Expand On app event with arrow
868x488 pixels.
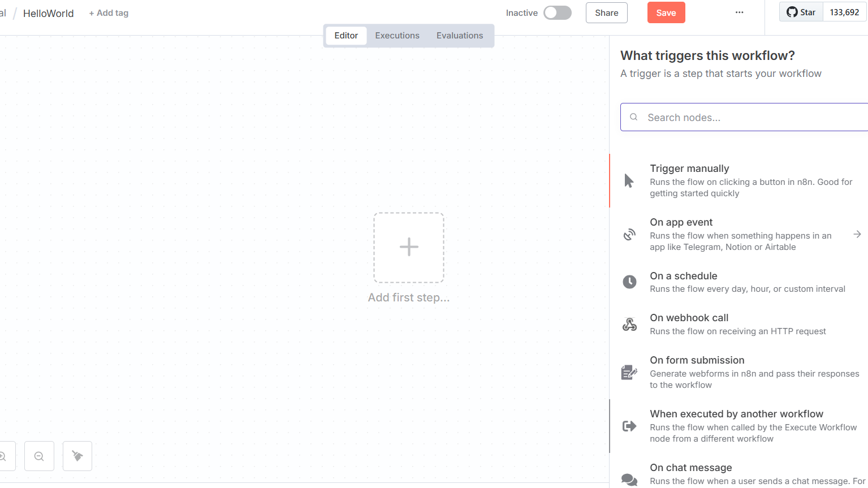point(857,234)
